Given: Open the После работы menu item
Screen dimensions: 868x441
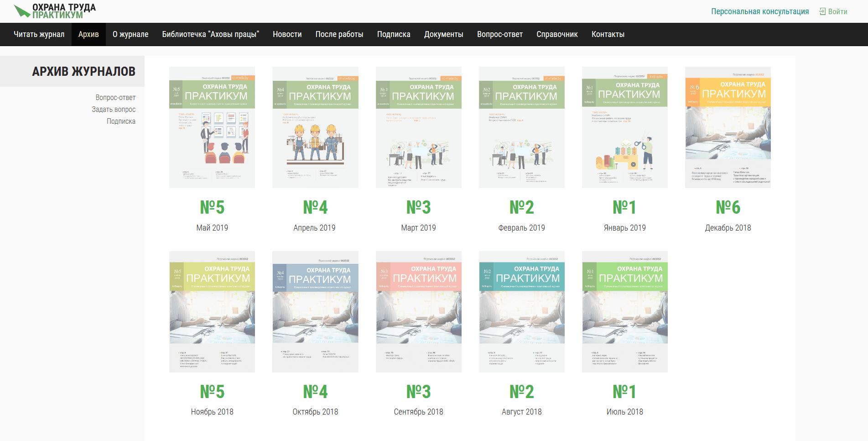Looking at the screenshot, I should [339, 34].
